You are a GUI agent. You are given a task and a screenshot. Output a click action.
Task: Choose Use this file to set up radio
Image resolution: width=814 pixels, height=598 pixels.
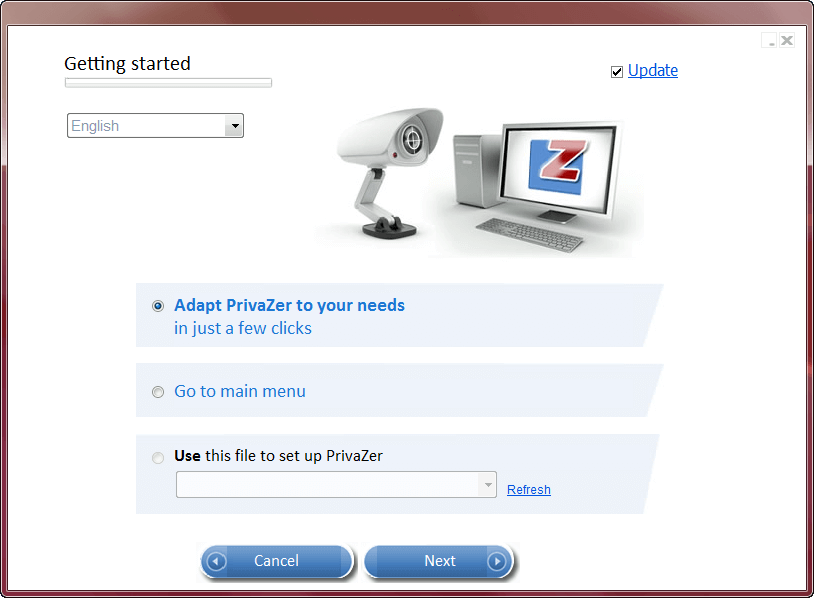(x=158, y=457)
